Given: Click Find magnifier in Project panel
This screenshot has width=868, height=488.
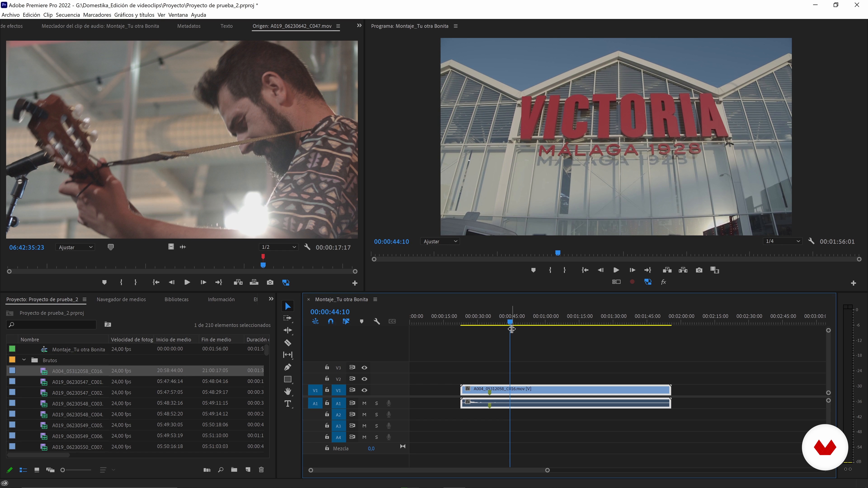Looking at the screenshot, I should click(220, 470).
